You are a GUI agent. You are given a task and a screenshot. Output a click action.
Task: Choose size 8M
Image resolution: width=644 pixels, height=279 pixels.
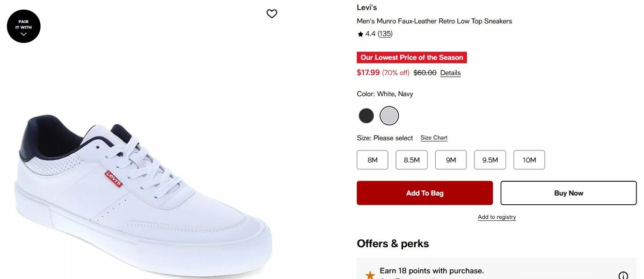[372, 160]
